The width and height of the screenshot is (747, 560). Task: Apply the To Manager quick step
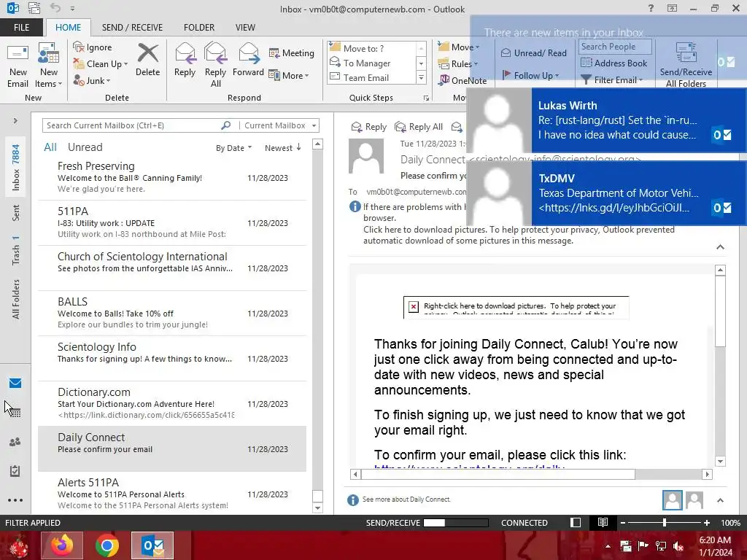371,63
